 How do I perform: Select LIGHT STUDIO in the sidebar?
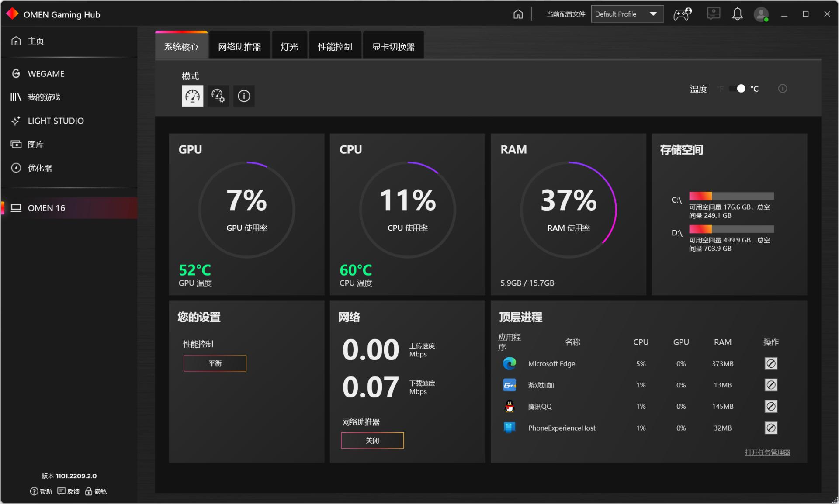pyautogui.click(x=55, y=121)
